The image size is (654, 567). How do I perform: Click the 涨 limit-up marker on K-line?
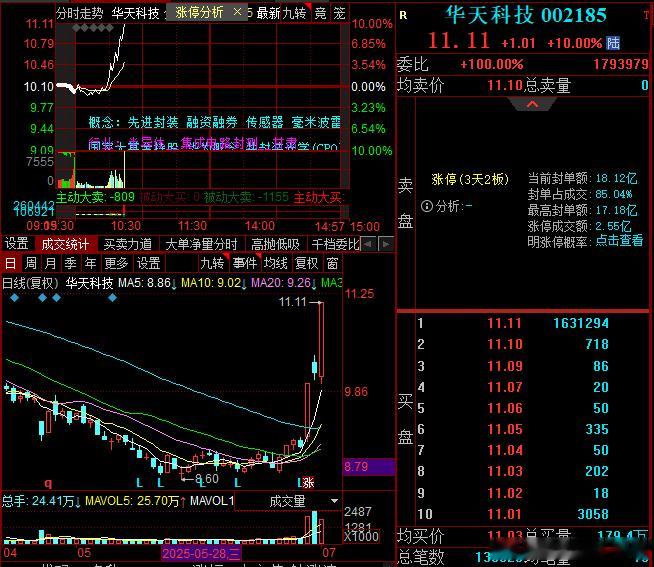308,483
